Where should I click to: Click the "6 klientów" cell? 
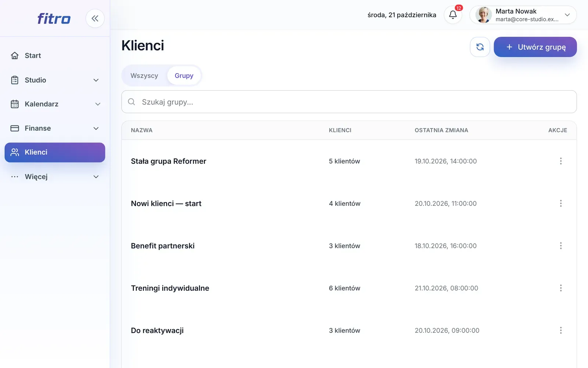[x=344, y=288]
